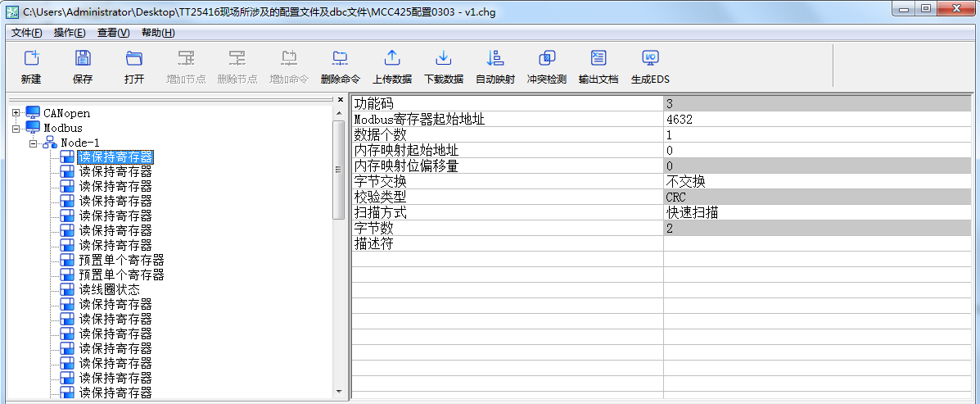Viewport: 980px width, 404px height.
Task: Click the 字节交换 property label
Action: (x=380, y=181)
